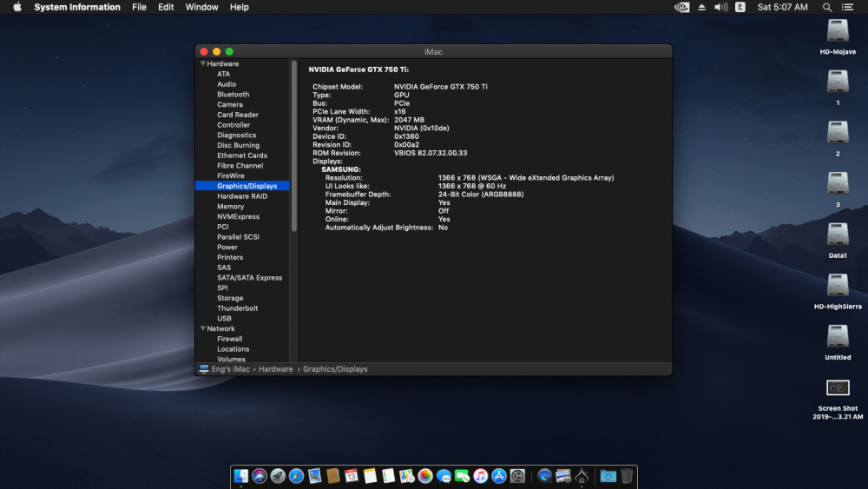The image size is (868, 489).
Task: Open Mail stamp icon in Dock
Action: coord(314,476)
